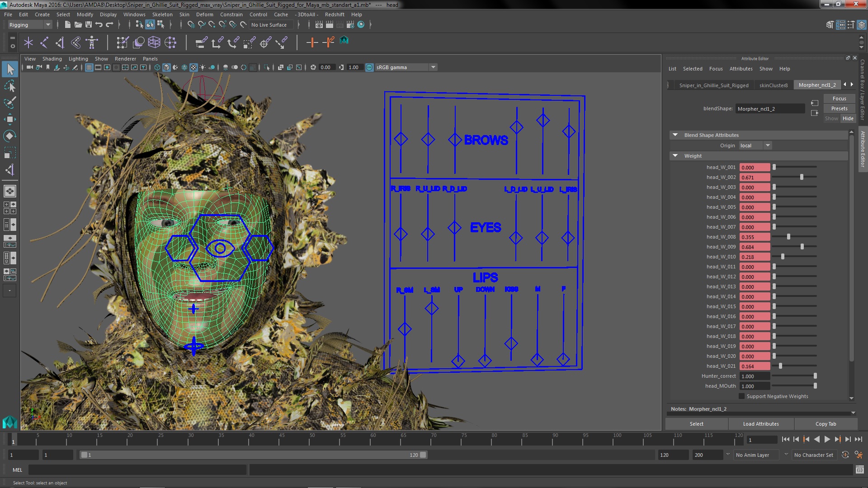
Task: Open the Skeleton menu
Action: point(162,14)
